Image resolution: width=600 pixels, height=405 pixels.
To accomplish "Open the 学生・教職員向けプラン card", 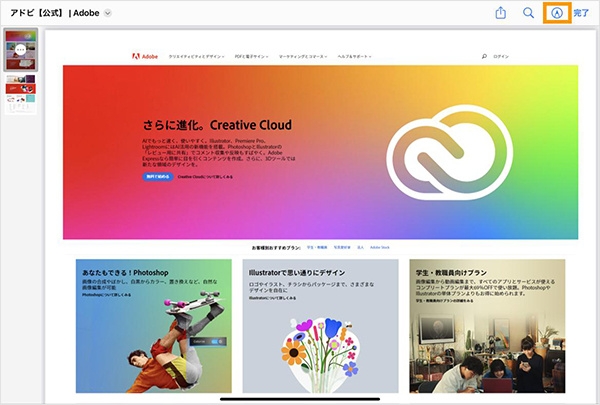I will (487, 326).
